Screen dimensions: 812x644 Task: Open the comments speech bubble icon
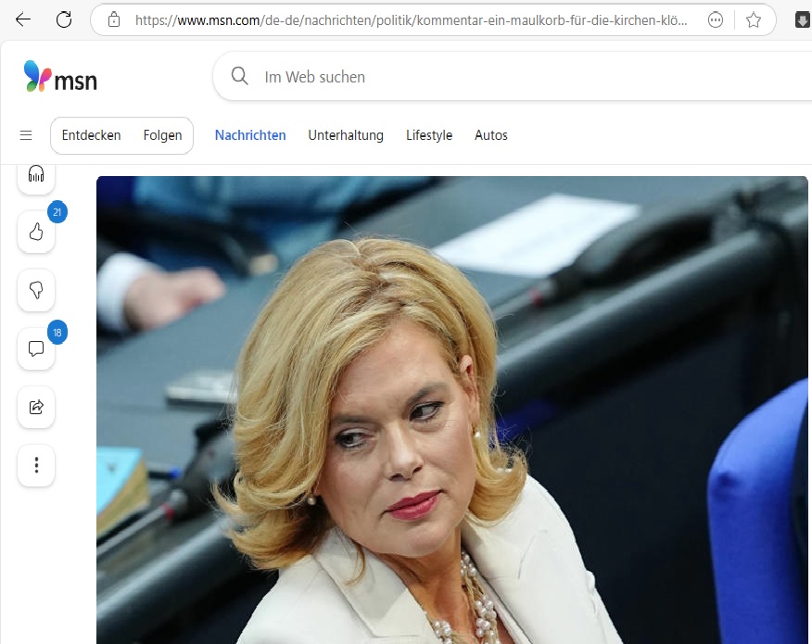[36, 349]
